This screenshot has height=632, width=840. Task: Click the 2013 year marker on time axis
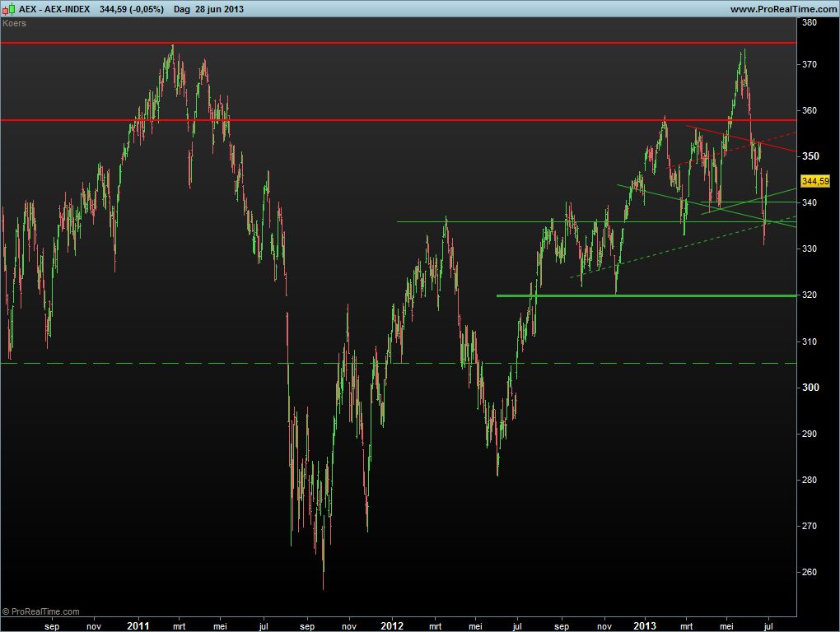point(646,625)
